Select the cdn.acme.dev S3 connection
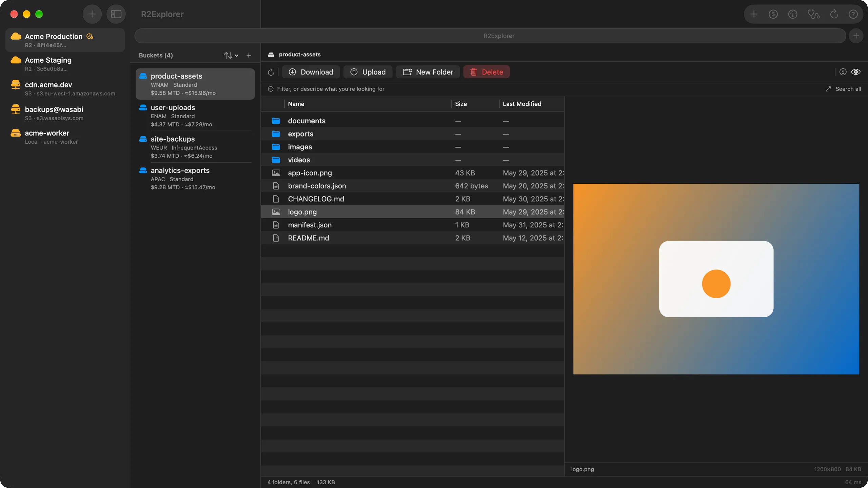The image size is (868, 488). tap(65, 88)
